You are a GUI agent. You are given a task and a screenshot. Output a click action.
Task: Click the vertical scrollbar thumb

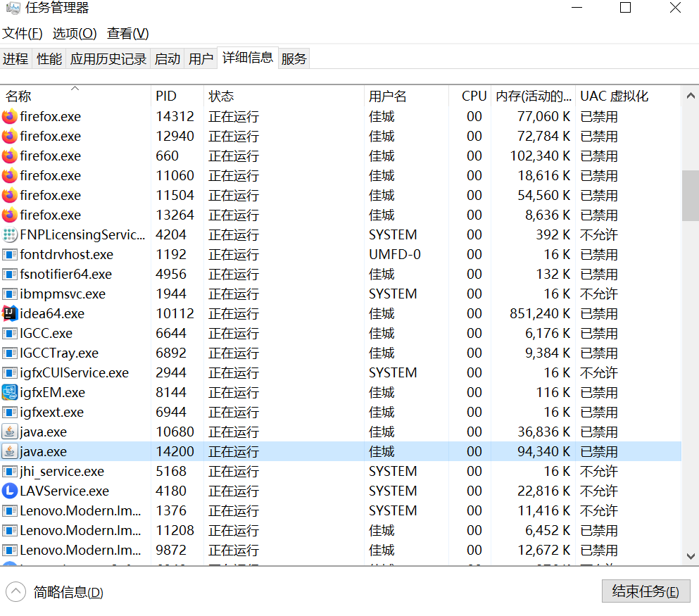[691, 195]
